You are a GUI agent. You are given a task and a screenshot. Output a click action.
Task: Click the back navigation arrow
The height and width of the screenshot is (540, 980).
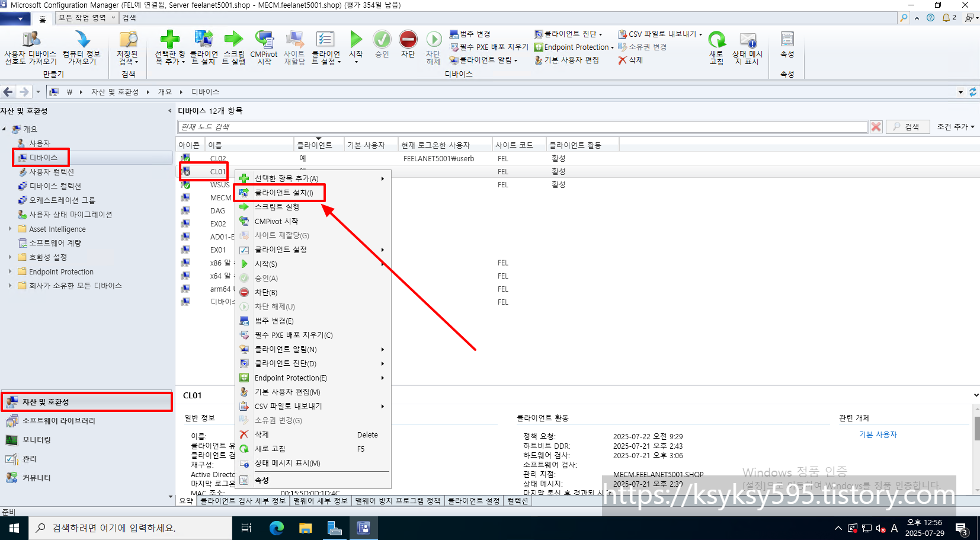8,92
